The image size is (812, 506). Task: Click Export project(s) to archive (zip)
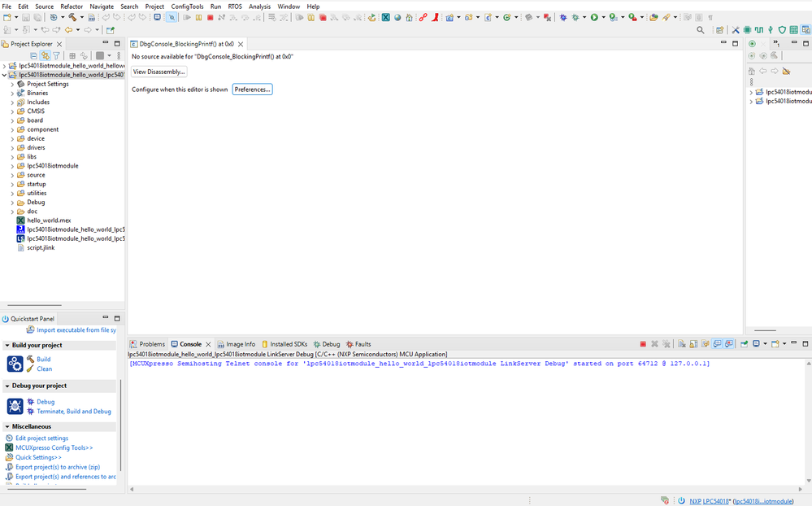point(58,467)
